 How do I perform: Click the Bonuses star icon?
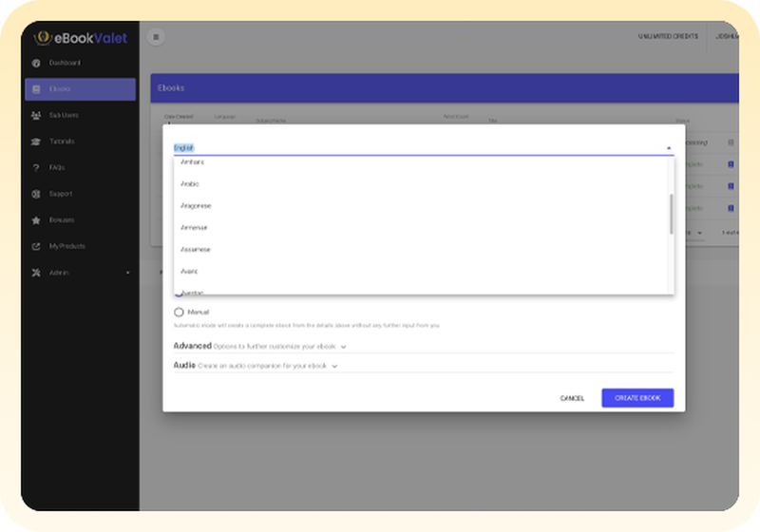click(x=36, y=220)
